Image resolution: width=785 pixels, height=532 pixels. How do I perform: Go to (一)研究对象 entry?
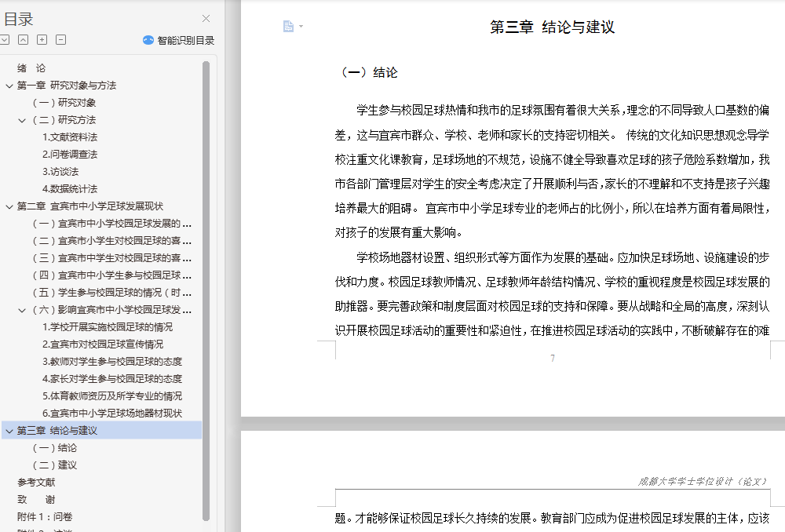[64, 103]
